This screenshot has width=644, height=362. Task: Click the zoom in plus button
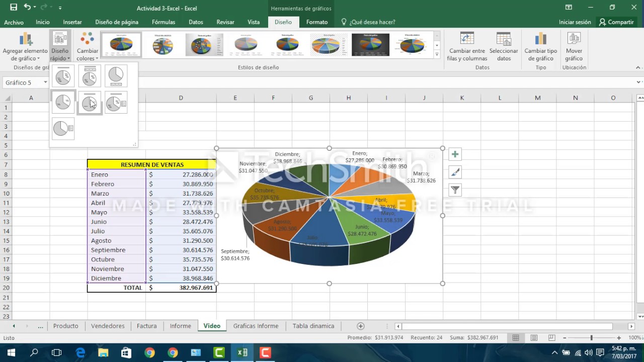pos(619,338)
